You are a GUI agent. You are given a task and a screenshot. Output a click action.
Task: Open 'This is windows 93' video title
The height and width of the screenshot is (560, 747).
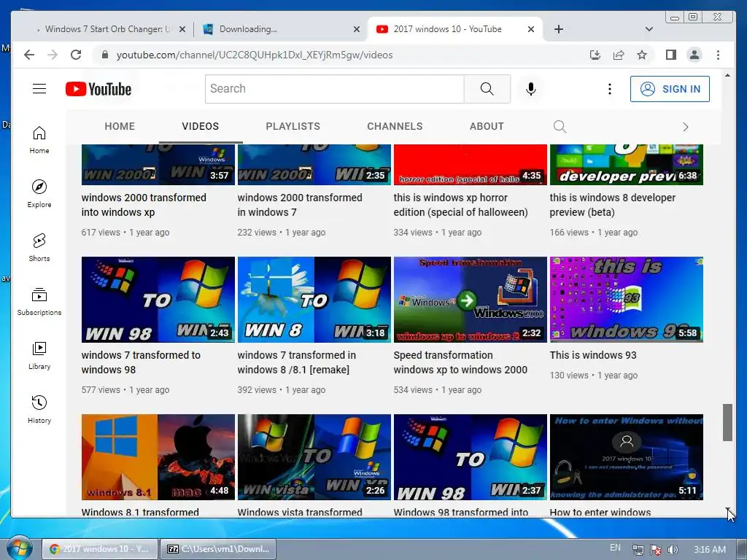pyautogui.click(x=593, y=355)
